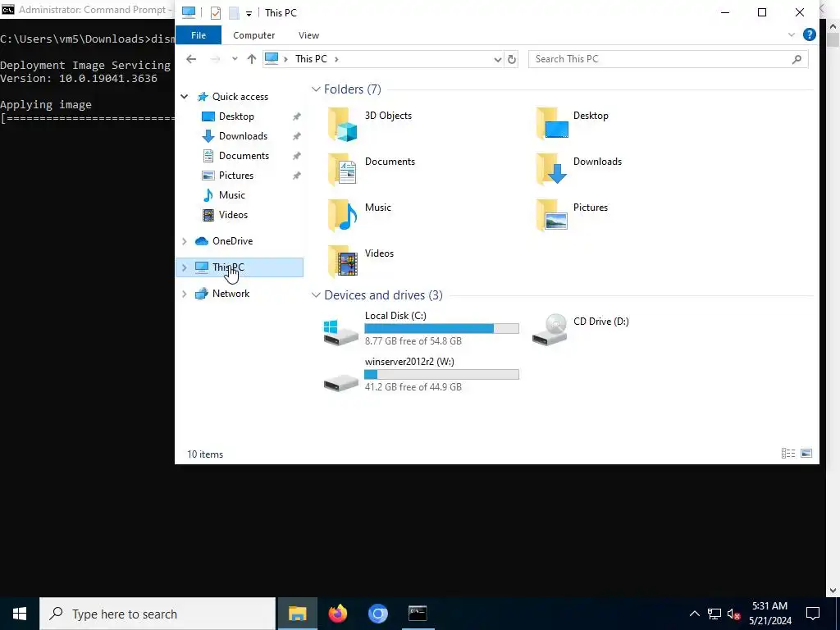Viewport: 840px width, 630px height.
Task: Refresh the This PC view
Action: pyautogui.click(x=512, y=59)
